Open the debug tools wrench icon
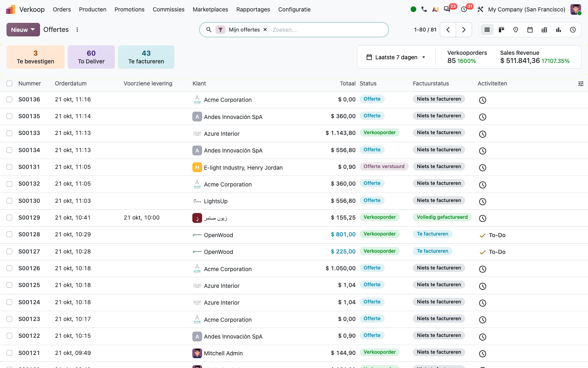This screenshot has height=368, width=588. [481, 9]
